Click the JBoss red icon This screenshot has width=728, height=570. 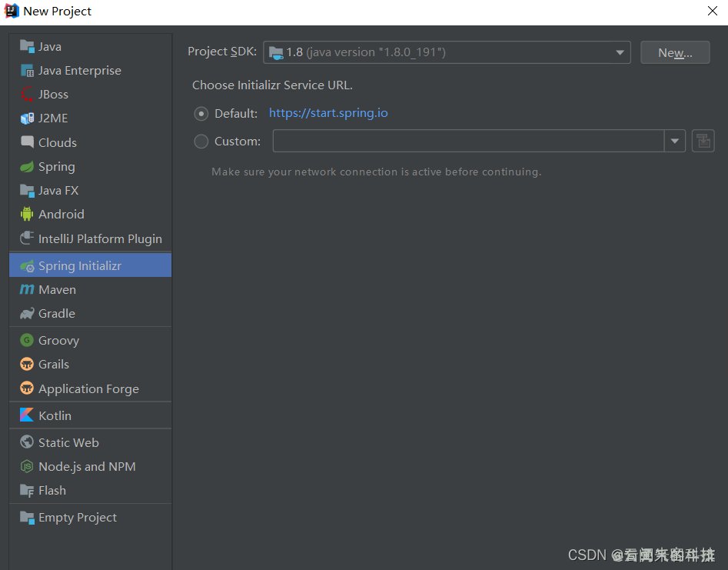(27, 95)
